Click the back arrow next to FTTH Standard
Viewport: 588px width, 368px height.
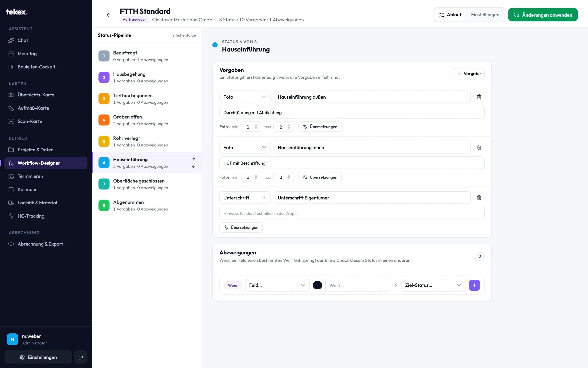109,15
